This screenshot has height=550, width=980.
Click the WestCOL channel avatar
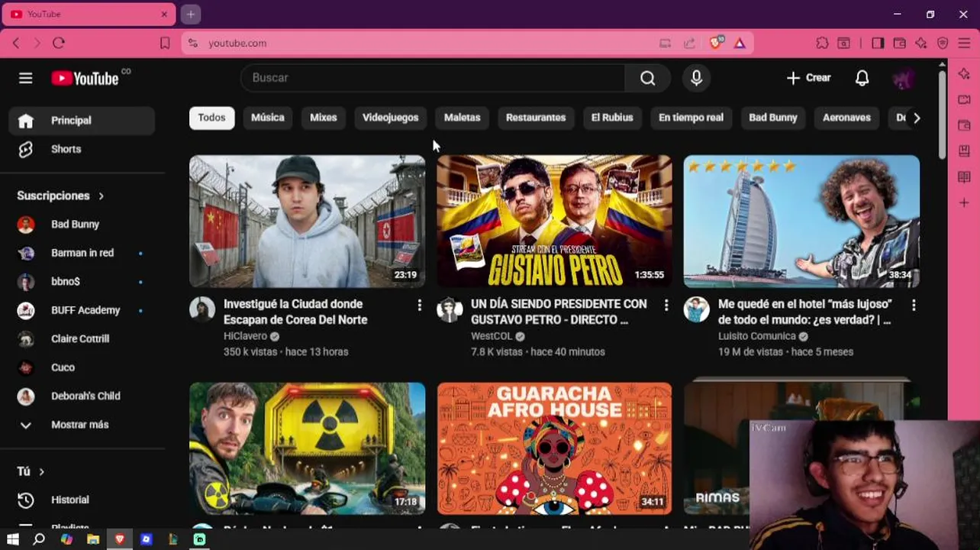[x=450, y=310]
